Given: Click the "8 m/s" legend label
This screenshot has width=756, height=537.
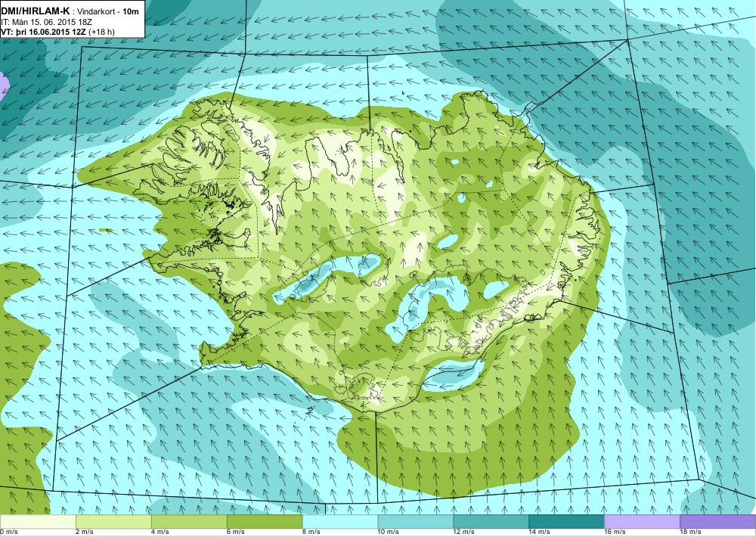Looking at the screenshot, I should coord(311,532).
